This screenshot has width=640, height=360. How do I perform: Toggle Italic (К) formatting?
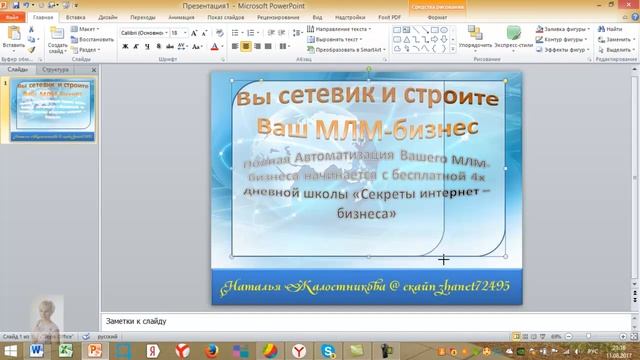click(136, 47)
